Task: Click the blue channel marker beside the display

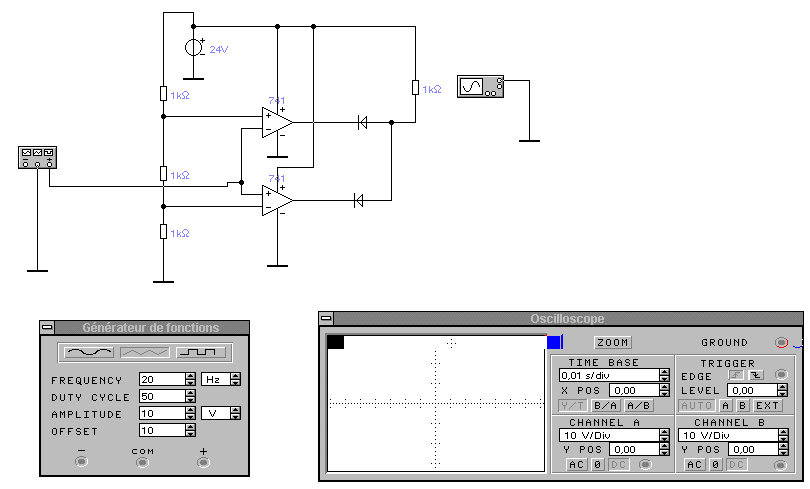Action: pos(554,342)
